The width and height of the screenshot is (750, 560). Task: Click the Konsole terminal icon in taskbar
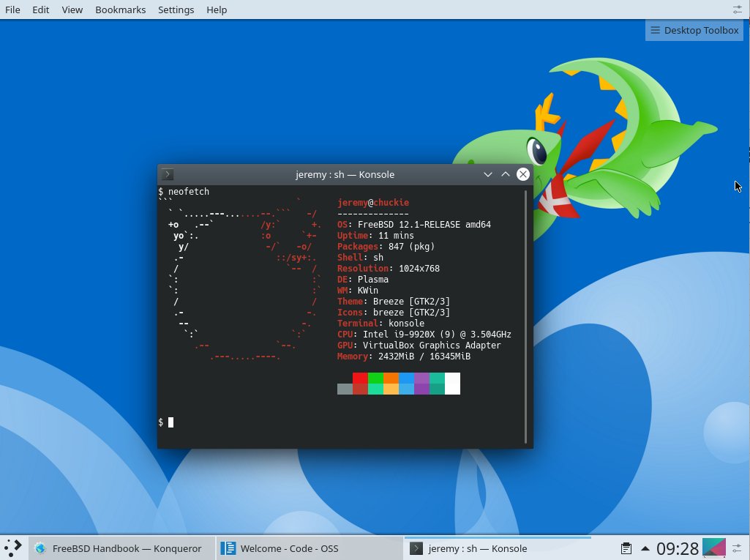coord(416,548)
